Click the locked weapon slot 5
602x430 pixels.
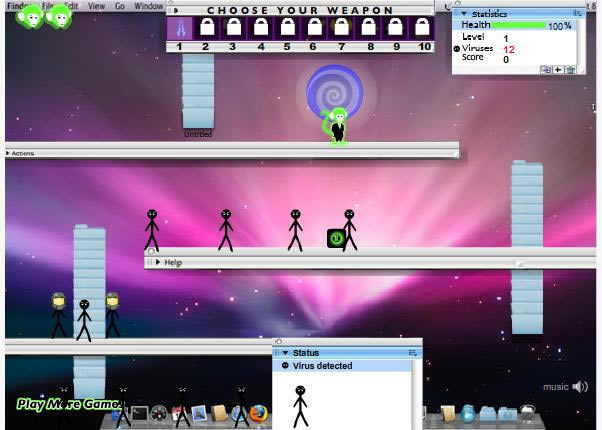pos(288,28)
